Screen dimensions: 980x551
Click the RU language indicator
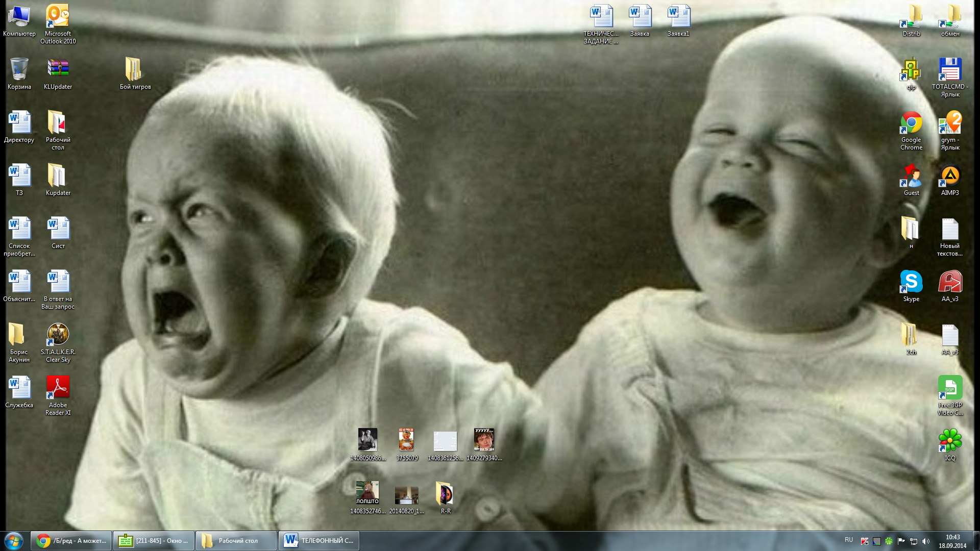coord(848,540)
